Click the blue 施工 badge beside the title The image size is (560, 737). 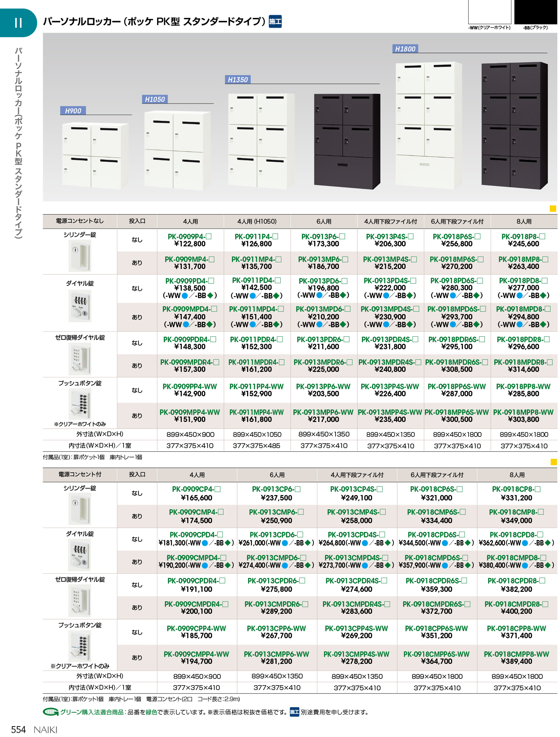tap(275, 21)
